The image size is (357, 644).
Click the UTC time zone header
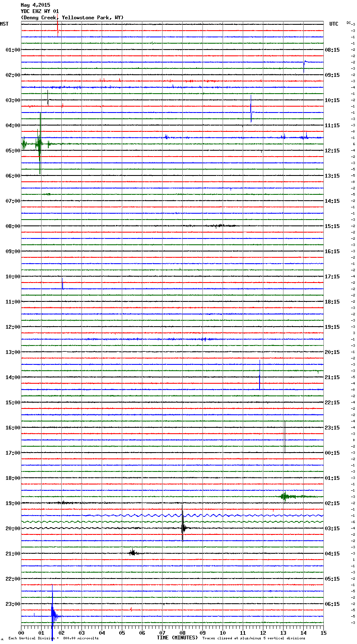tap(334, 24)
